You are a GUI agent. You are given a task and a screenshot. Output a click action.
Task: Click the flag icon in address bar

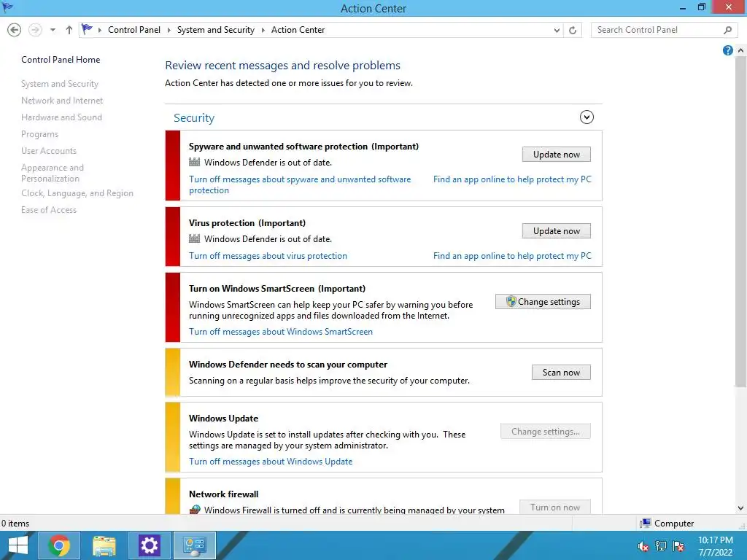point(87,29)
